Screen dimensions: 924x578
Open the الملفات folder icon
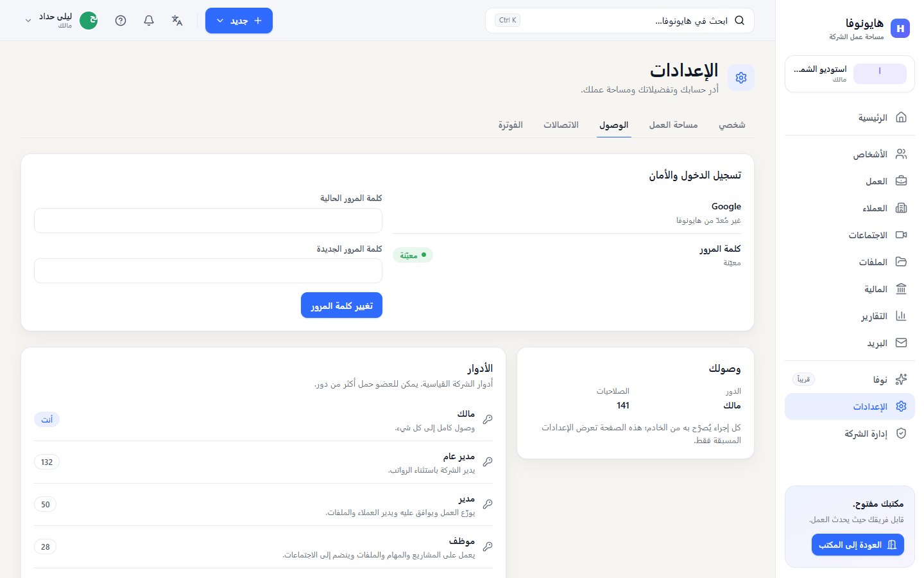click(x=901, y=262)
